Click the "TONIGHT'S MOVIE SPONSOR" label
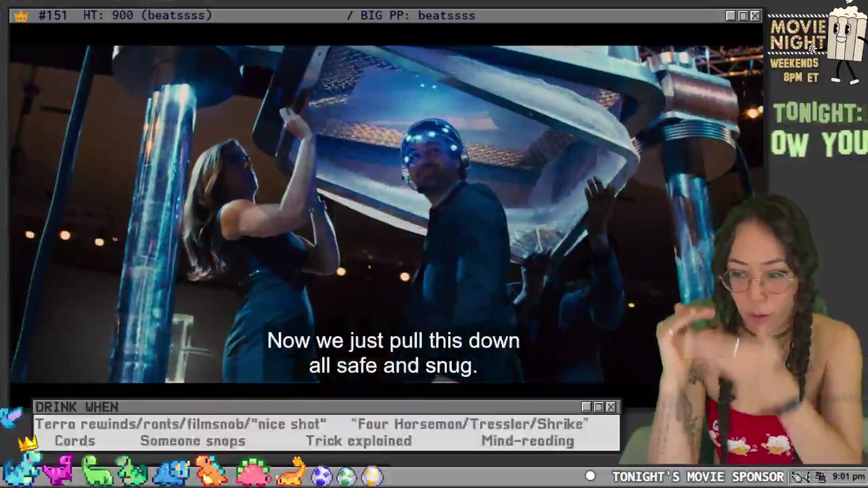The height and width of the screenshot is (488, 868). pyautogui.click(x=698, y=477)
